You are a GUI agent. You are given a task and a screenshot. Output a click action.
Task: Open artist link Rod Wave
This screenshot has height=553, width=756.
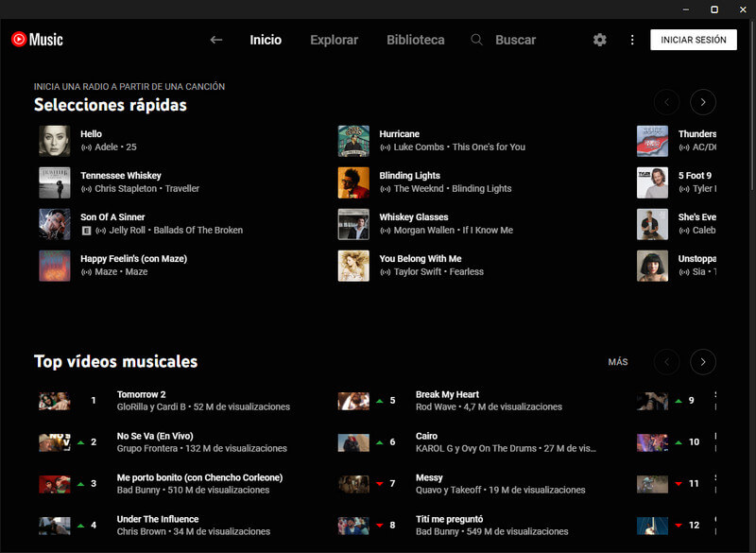(436, 406)
